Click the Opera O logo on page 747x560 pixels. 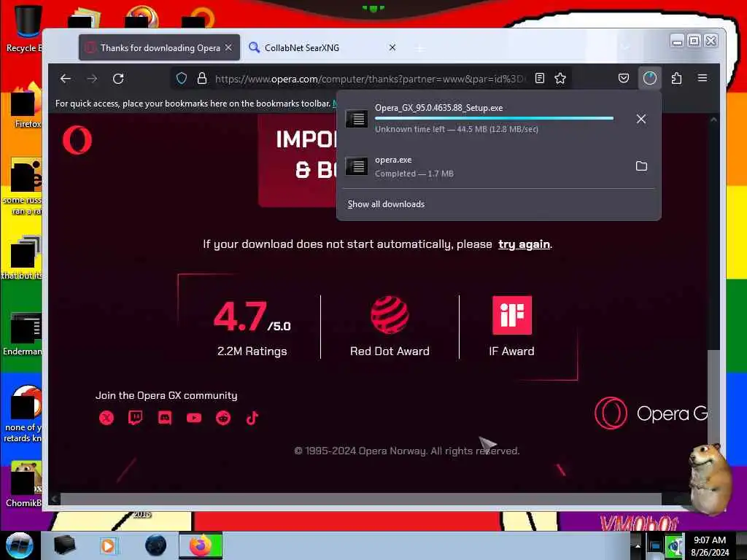pyautogui.click(x=77, y=140)
